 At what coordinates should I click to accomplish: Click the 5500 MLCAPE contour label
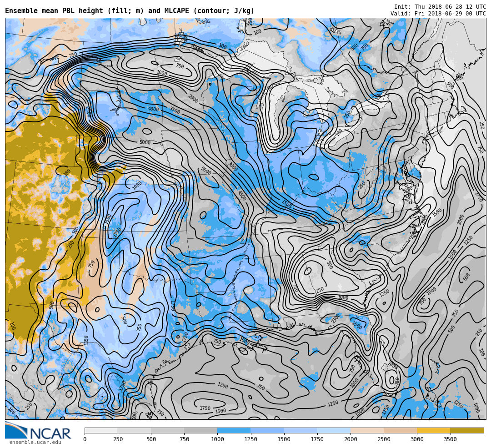pos(205,171)
